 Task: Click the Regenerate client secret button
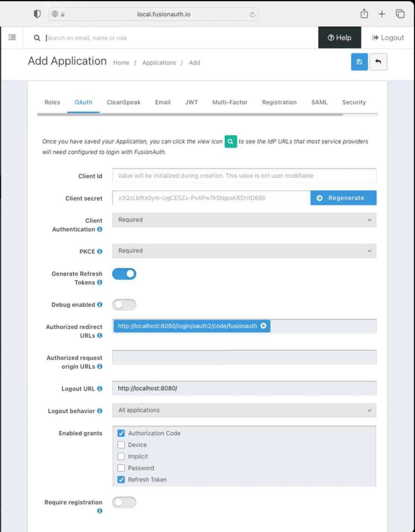click(x=343, y=198)
